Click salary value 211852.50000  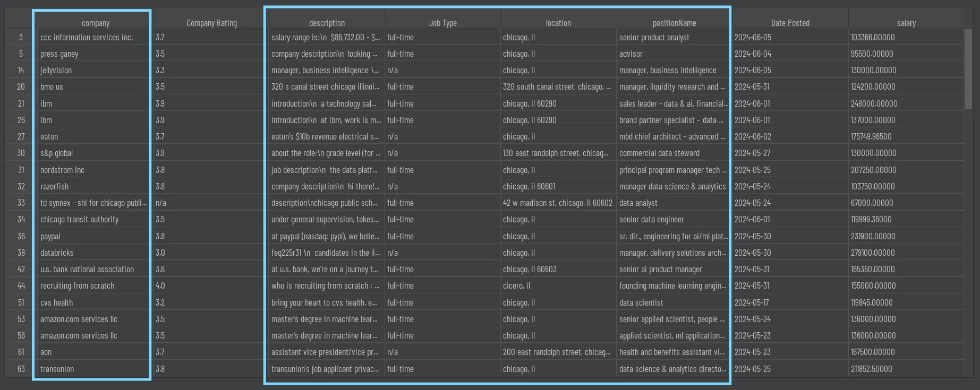906,369
